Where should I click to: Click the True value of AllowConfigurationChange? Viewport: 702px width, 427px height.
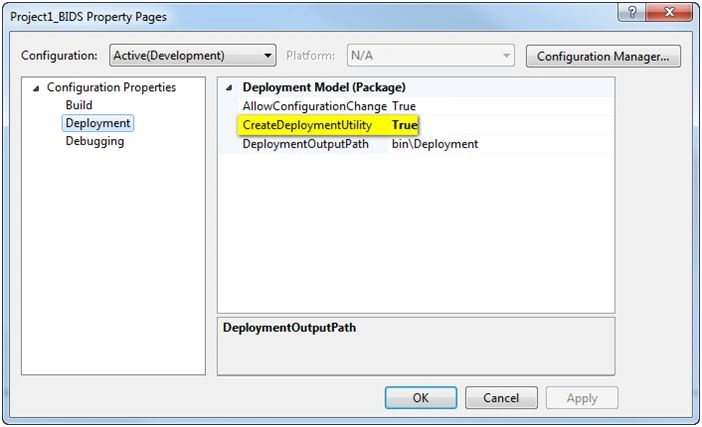point(404,106)
